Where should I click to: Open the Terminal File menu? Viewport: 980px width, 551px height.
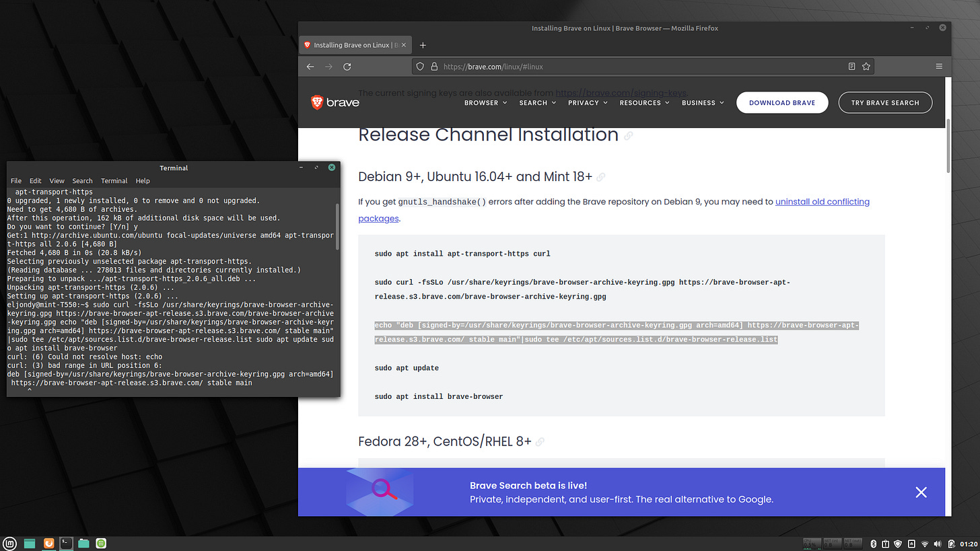(16, 181)
